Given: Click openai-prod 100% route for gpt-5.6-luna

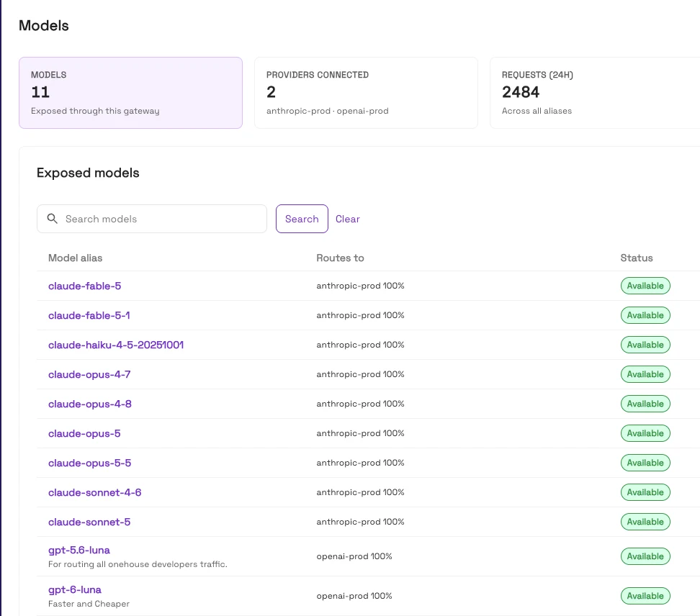Looking at the screenshot, I should click(354, 556).
